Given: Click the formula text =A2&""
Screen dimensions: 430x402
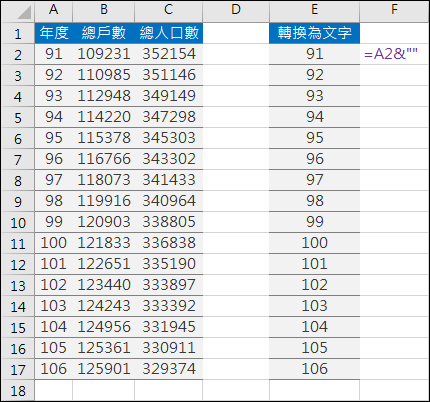Looking at the screenshot, I should tap(391, 54).
